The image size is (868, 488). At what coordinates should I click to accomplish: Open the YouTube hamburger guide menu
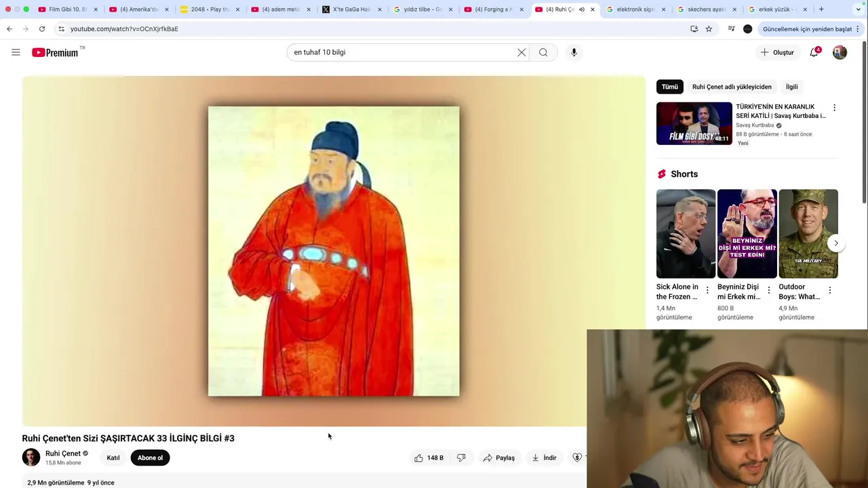click(16, 52)
